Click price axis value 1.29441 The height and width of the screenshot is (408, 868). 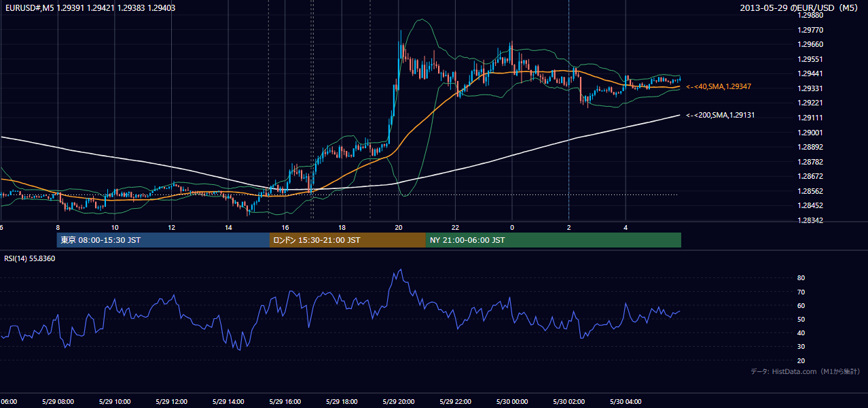click(x=810, y=74)
